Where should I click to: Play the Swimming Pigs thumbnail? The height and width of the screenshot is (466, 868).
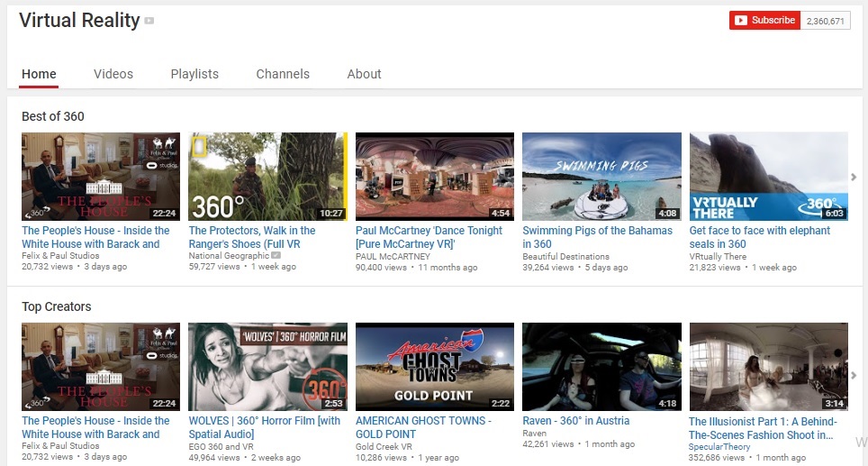(601, 176)
